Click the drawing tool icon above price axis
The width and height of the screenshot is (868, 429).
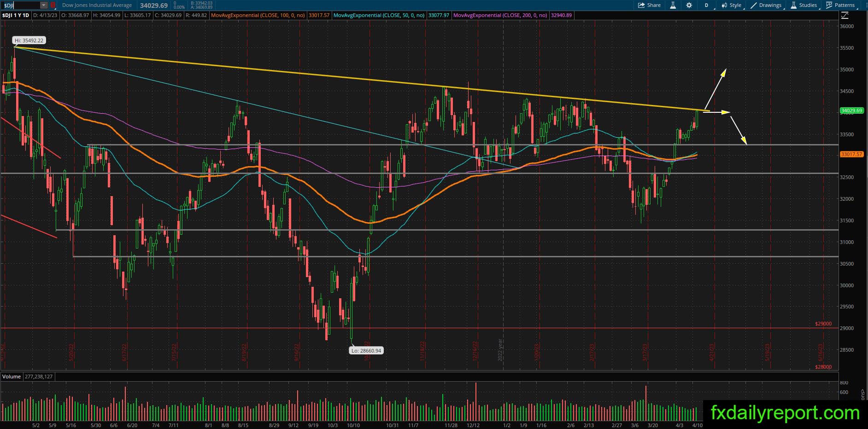coord(845,16)
